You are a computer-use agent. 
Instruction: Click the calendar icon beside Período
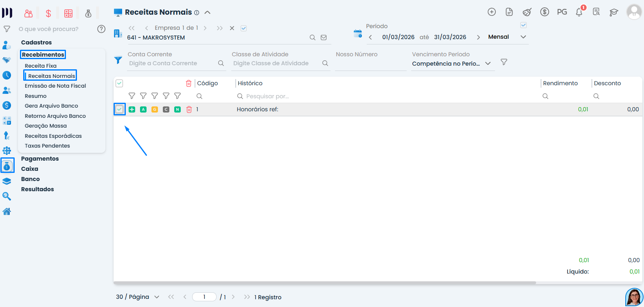click(x=358, y=34)
